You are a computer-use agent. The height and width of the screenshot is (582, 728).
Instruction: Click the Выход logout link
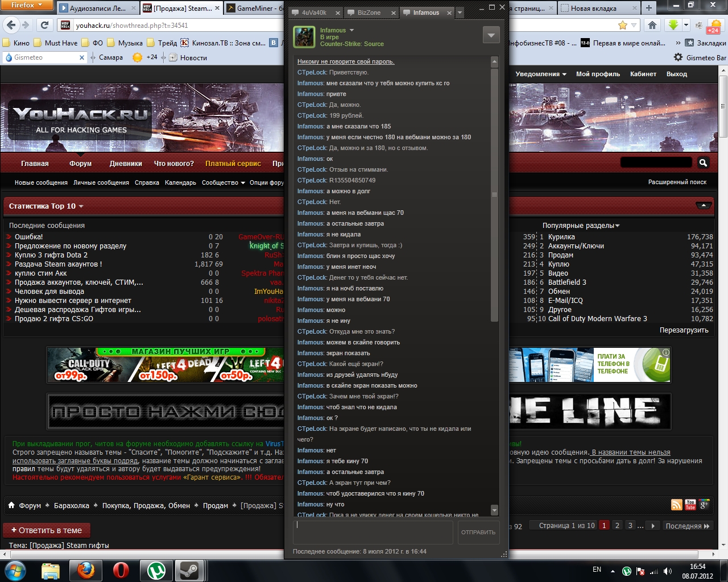click(x=677, y=74)
